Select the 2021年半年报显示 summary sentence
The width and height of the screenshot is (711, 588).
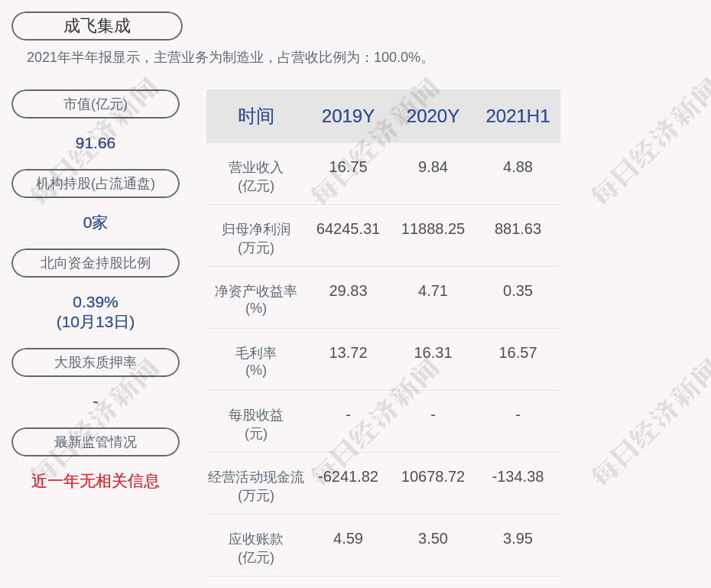click(x=228, y=57)
